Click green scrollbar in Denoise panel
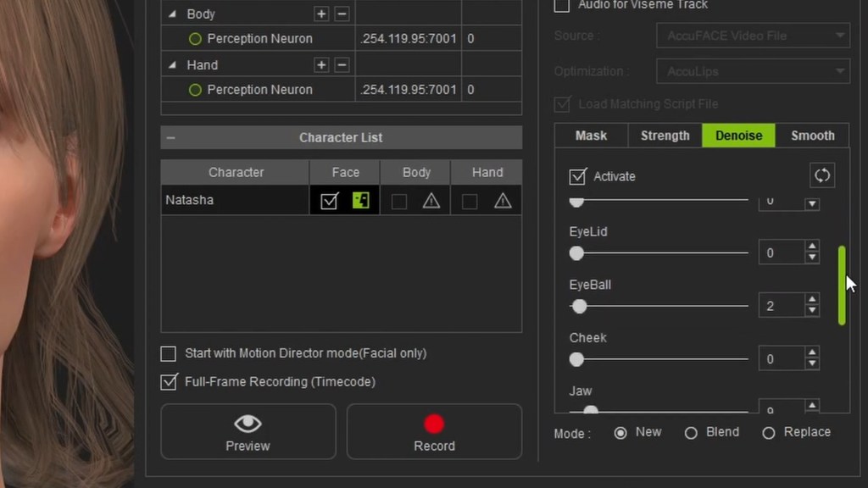The height and width of the screenshot is (488, 868). coord(842,286)
